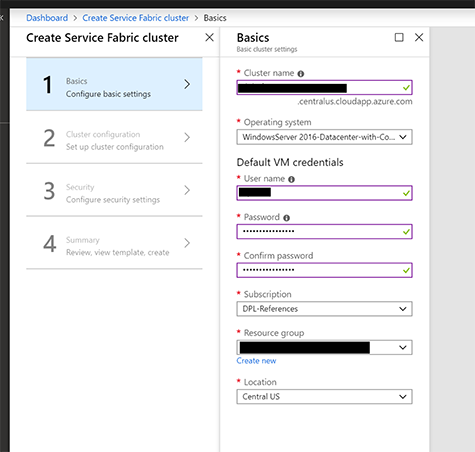Open Create Service Fabric cluster breadcrumb
Viewport: 475px width, 452px height.
[x=136, y=18]
